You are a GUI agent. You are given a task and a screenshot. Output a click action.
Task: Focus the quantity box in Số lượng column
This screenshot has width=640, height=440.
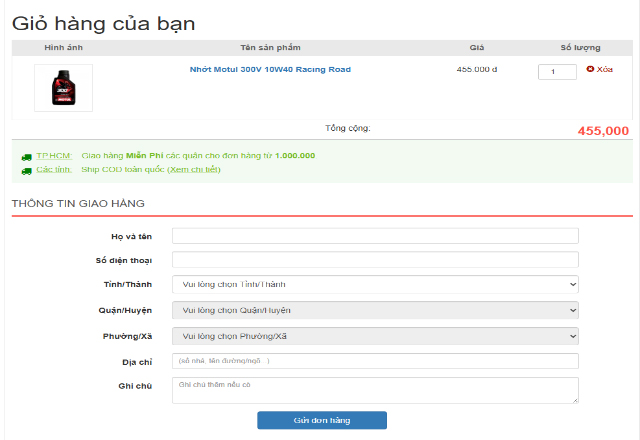557,72
